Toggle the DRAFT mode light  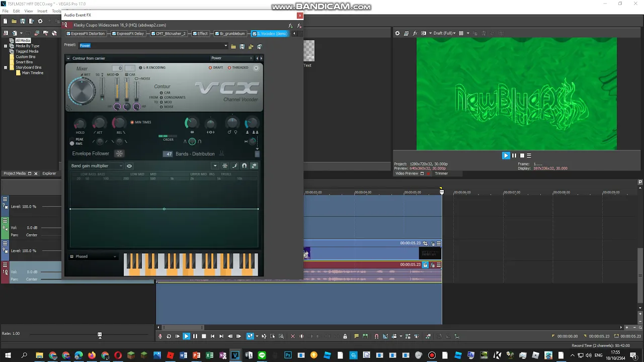pos(216,67)
